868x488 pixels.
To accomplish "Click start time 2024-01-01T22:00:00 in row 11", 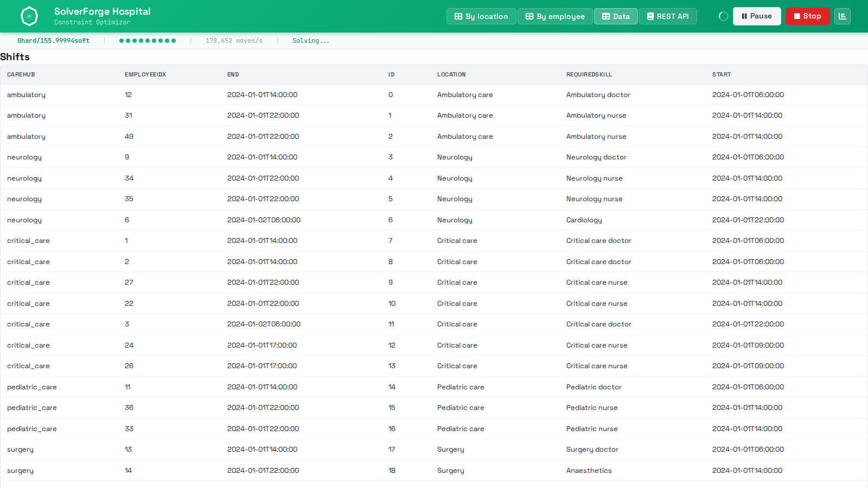I will pyautogui.click(x=748, y=324).
